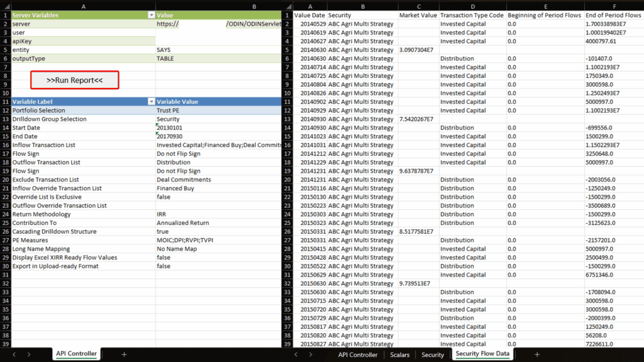Switch to the Security sheet tab
644x362 pixels.
(432, 354)
